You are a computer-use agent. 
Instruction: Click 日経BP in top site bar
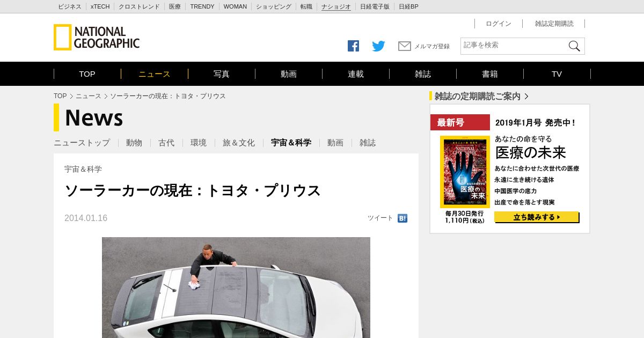[x=408, y=6]
